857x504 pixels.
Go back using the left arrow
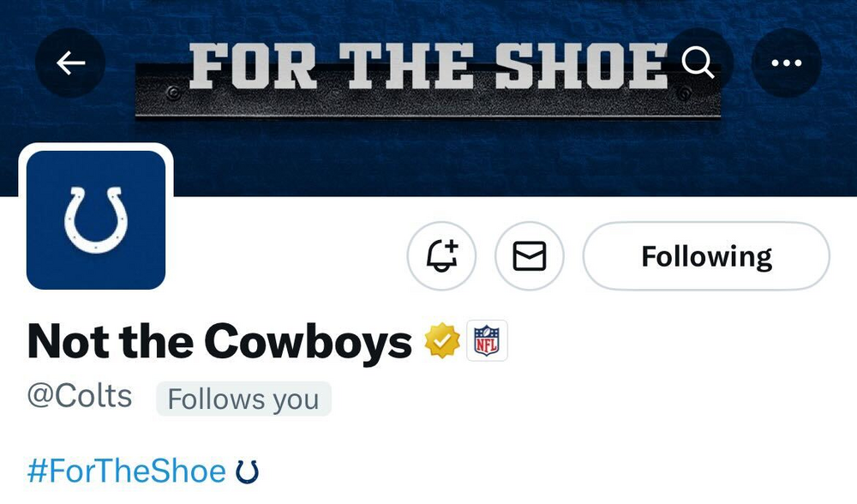click(x=70, y=63)
